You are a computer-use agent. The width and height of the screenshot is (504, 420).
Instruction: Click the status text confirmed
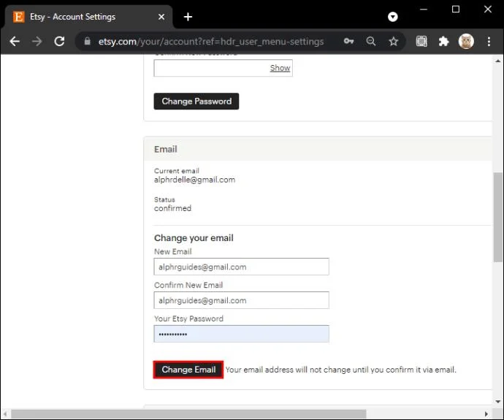tap(172, 208)
